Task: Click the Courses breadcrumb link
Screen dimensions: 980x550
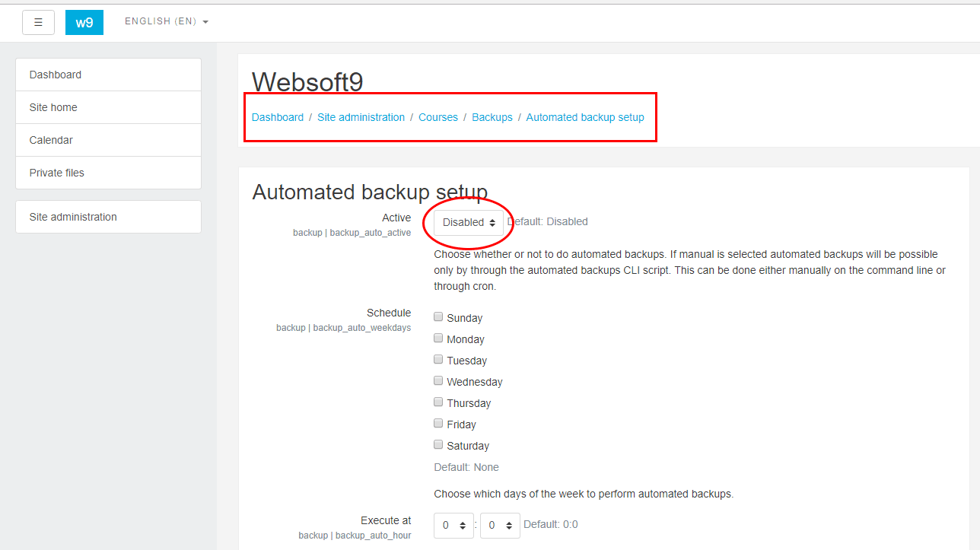Action: point(438,117)
